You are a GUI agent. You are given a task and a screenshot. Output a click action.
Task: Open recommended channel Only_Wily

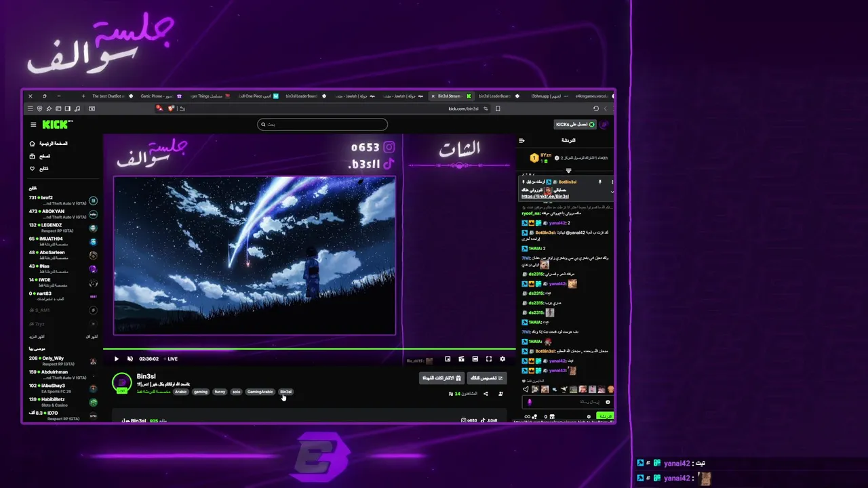[63, 361]
